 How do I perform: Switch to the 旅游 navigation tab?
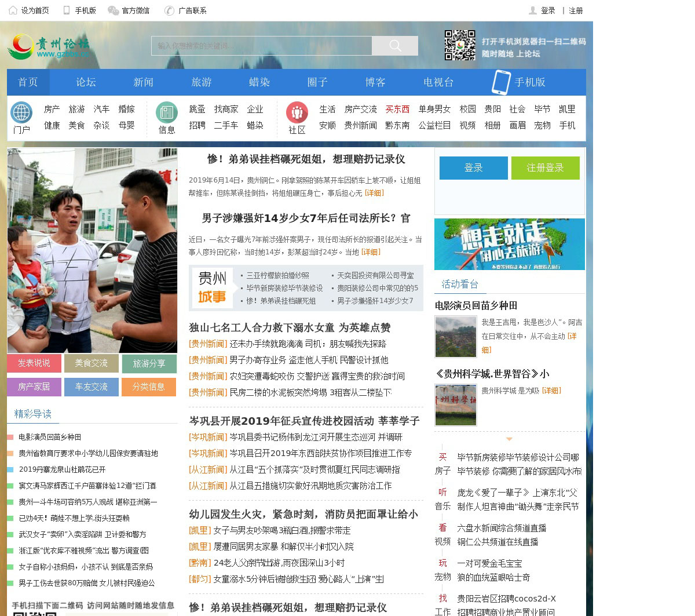pyautogui.click(x=202, y=82)
